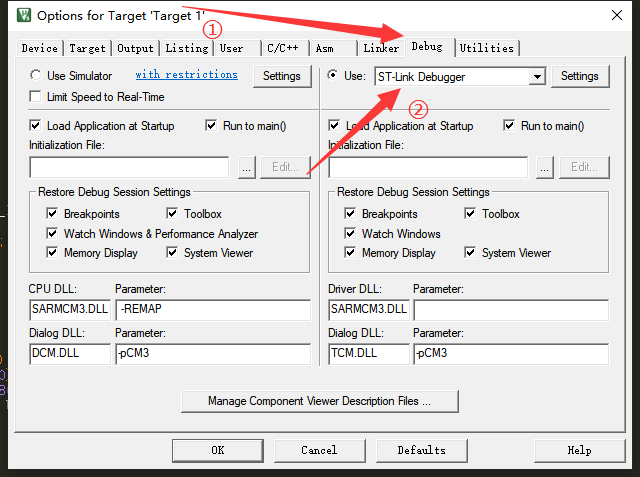
Task: Open Manage Component Viewer Description Files
Action: click(319, 401)
